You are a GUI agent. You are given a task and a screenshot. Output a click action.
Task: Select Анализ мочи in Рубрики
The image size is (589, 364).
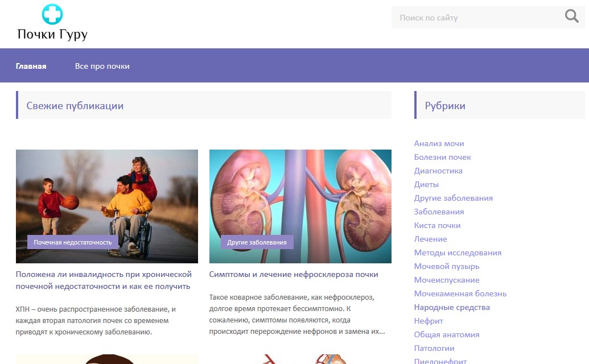(439, 143)
